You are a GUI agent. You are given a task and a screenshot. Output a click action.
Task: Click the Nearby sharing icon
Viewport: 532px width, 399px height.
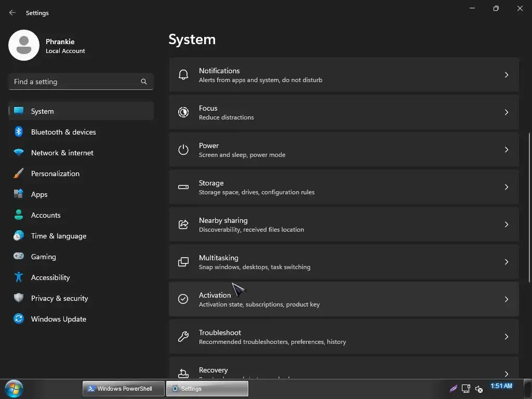tap(183, 224)
